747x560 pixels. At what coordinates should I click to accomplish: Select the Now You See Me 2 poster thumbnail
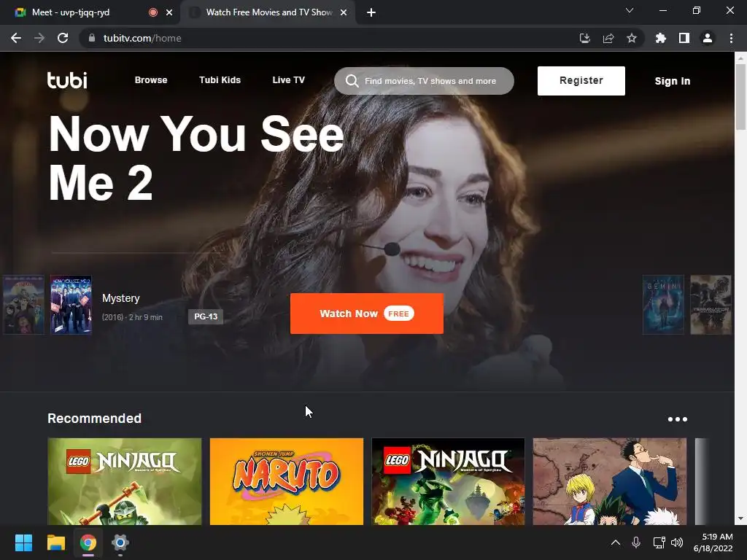(x=71, y=305)
